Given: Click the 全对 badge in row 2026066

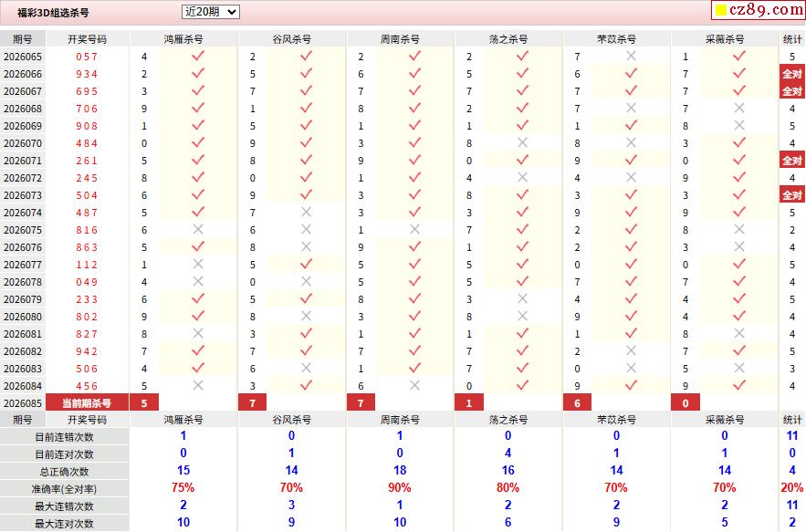Looking at the screenshot, I should tap(791, 74).
